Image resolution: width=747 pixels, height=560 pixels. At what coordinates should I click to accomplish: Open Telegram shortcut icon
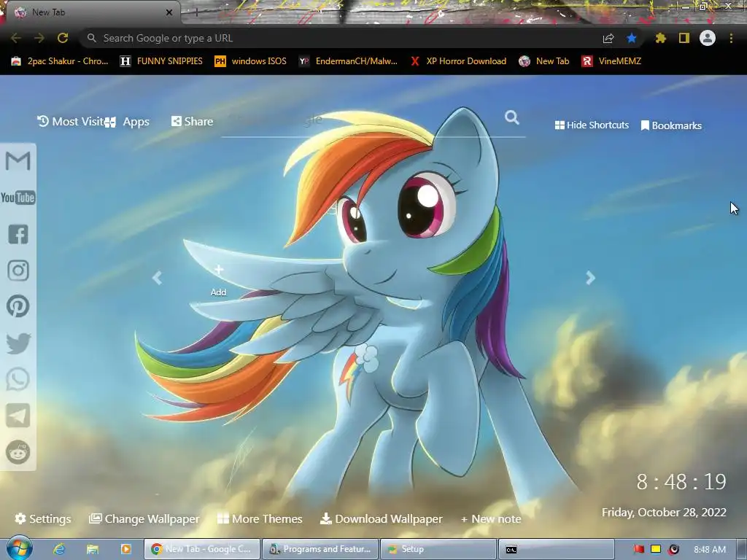pos(18,416)
